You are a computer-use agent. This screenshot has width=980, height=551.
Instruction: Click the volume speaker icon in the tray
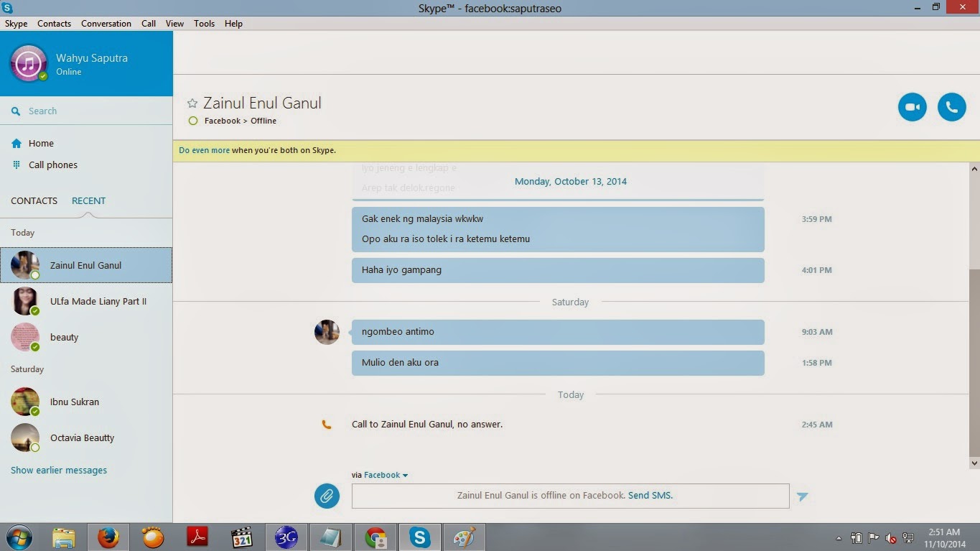click(891, 538)
